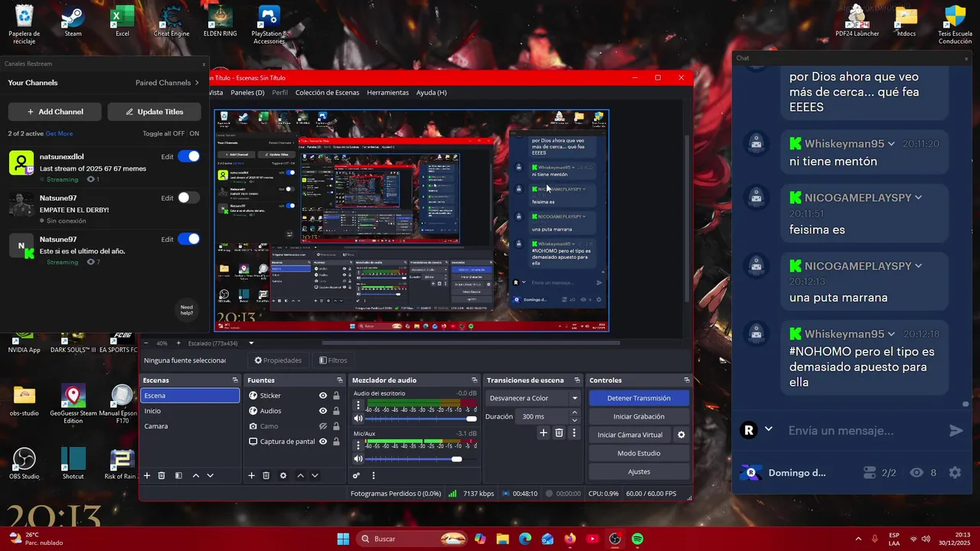Mute the Audio del escritorio speaker icon
The width and height of the screenshot is (980, 551).
358,419
